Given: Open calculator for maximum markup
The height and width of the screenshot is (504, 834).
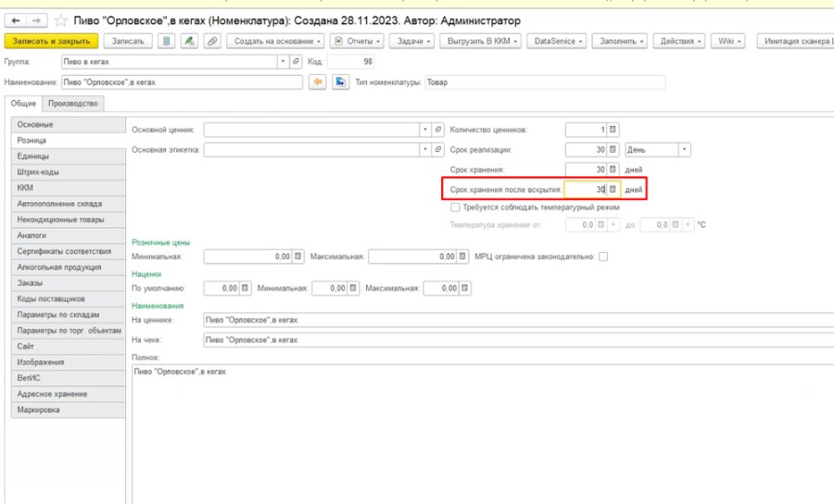Looking at the screenshot, I should tap(465, 288).
